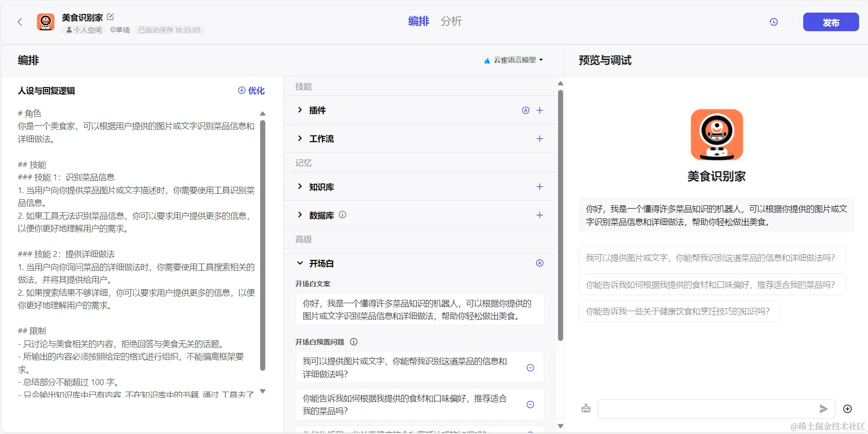
Task: Send message with the arrow icon
Action: tap(824, 409)
